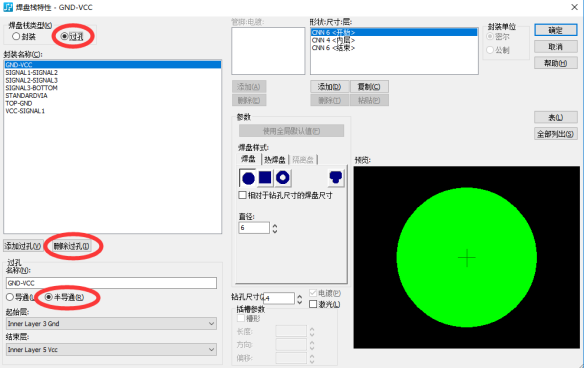The width and height of the screenshot is (585, 368).
Task: Click the 直径 diameter input field
Action: 254,228
